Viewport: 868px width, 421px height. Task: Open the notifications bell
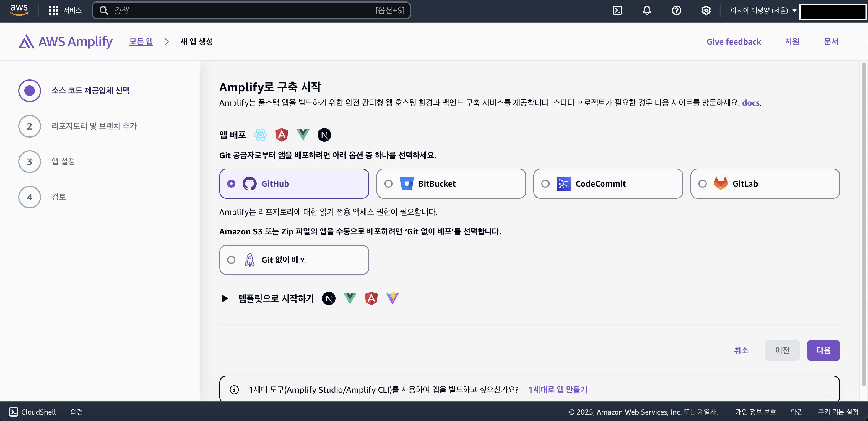[x=647, y=10]
